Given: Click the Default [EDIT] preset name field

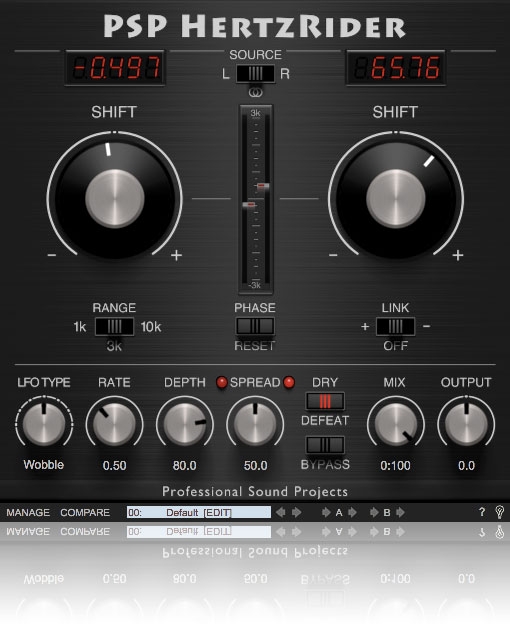Looking at the screenshot, I should tap(199, 512).
